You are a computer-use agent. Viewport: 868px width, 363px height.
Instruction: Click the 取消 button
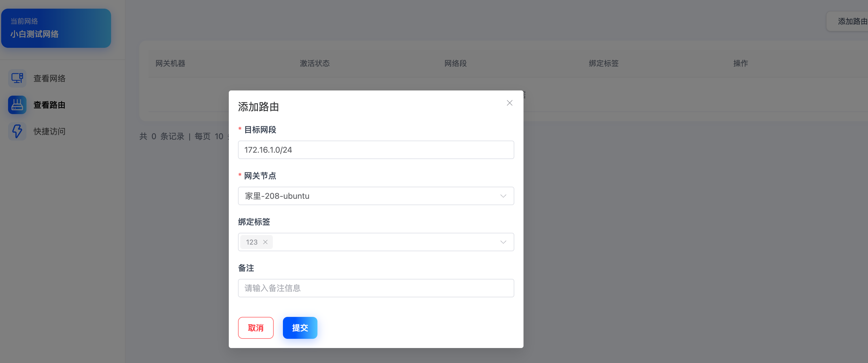click(256, 328)
